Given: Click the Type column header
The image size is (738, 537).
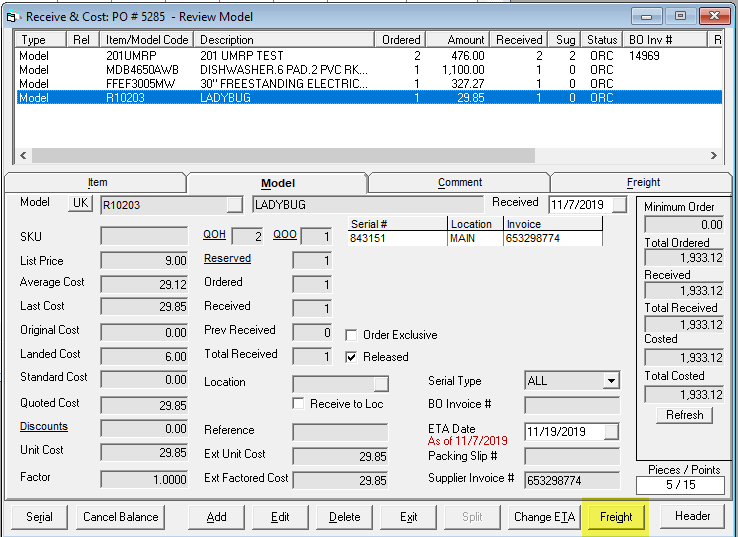Looking at the screenshot, I should pyautogui.click(x=41, y=40).
